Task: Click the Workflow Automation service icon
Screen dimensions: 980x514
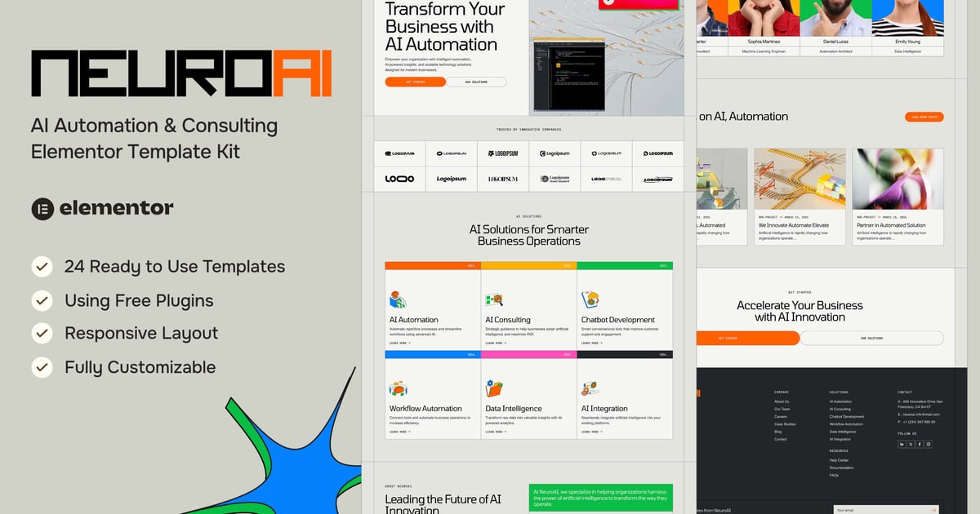Action: (x=398, y=388)
